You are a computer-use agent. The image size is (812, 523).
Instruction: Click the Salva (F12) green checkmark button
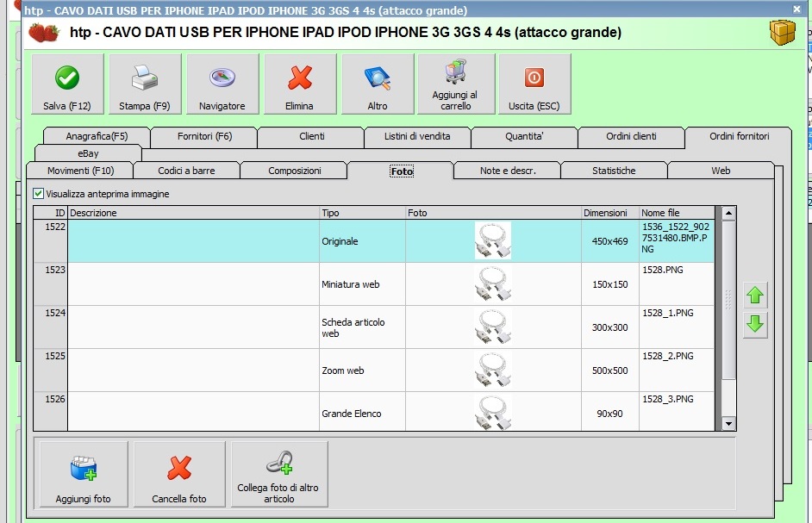pyautogui.click(x=67, y=84)
